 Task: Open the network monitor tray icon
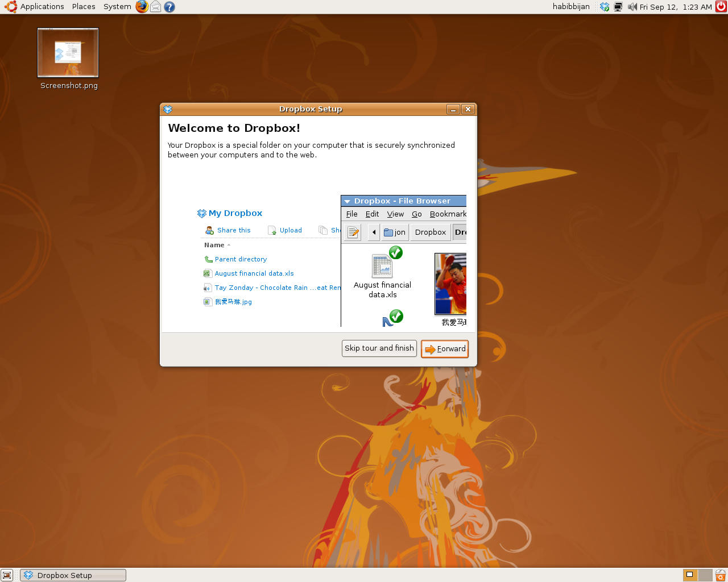click(x=618, y=7)
